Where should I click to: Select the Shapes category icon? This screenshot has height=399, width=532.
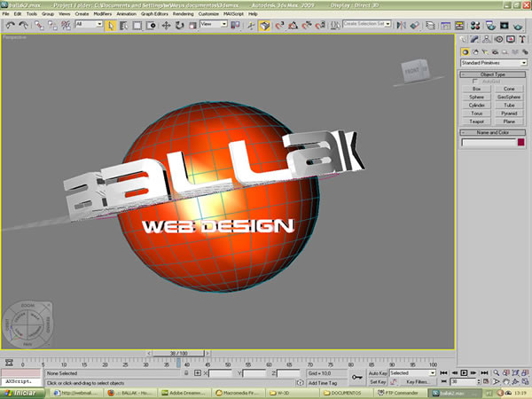(475, 52)
